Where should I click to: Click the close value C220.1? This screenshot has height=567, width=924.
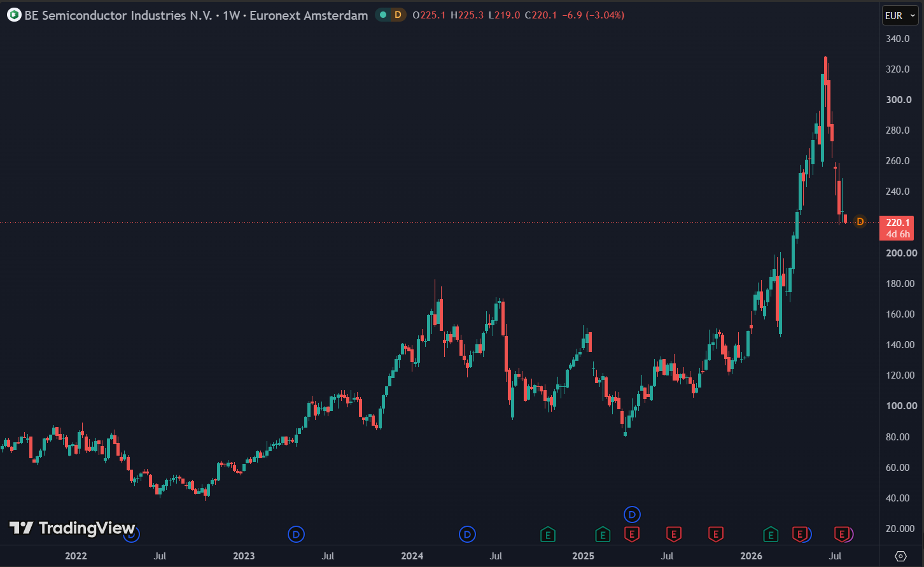[x=541, y=15]
